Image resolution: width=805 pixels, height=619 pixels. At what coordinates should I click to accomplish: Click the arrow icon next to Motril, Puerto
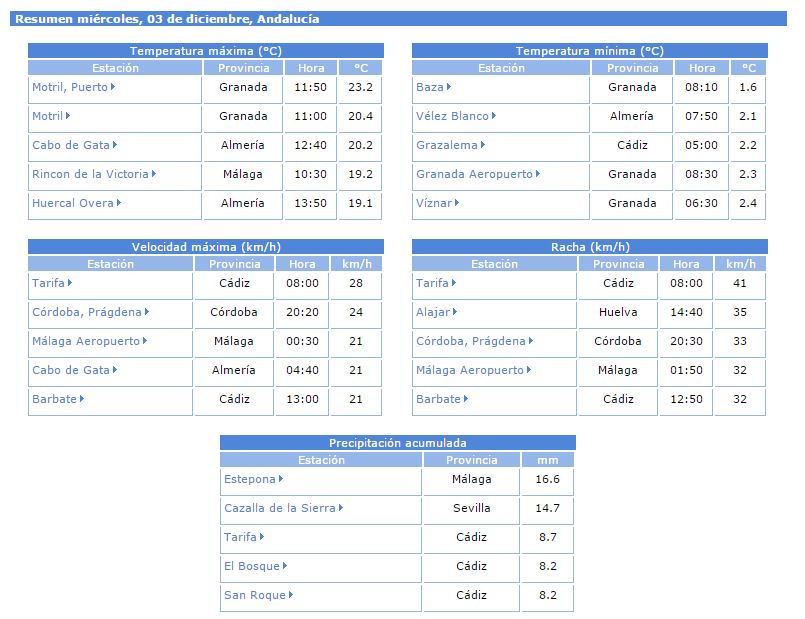click(114, 87)
